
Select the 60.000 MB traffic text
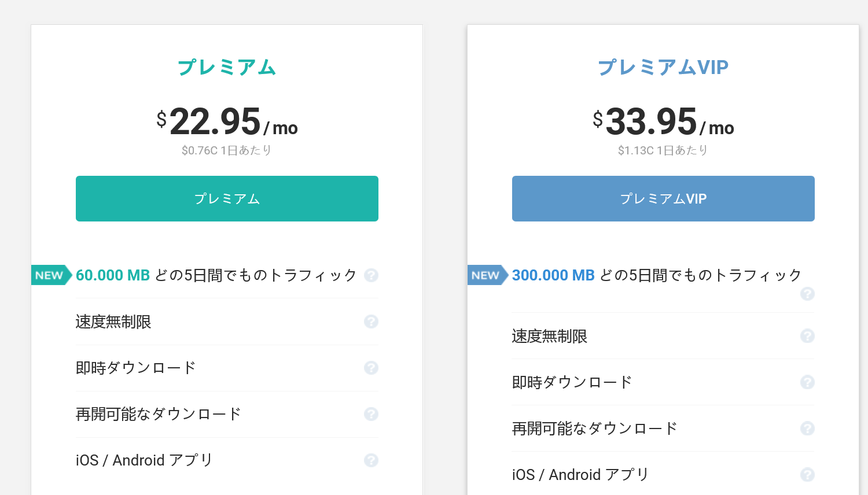tap(113, 275)
